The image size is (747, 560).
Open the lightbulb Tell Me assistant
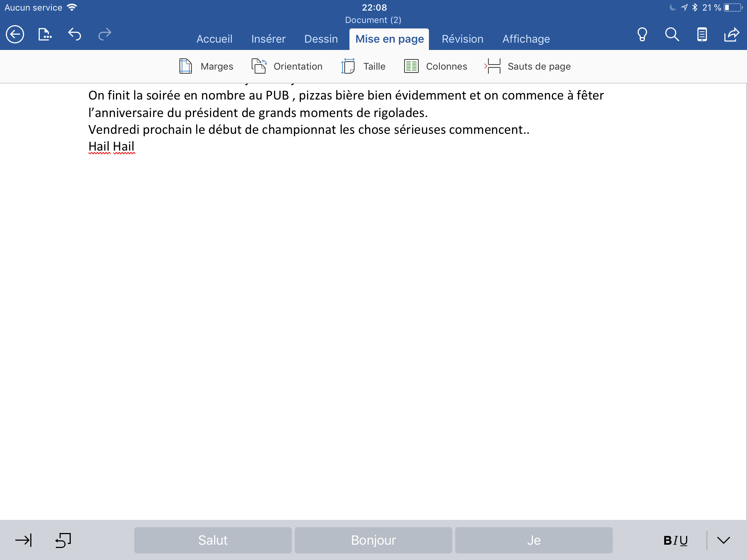(642, 35)
